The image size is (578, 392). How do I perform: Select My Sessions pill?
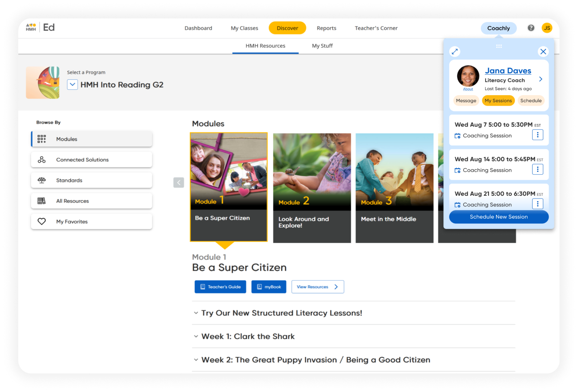coord(498,101)
